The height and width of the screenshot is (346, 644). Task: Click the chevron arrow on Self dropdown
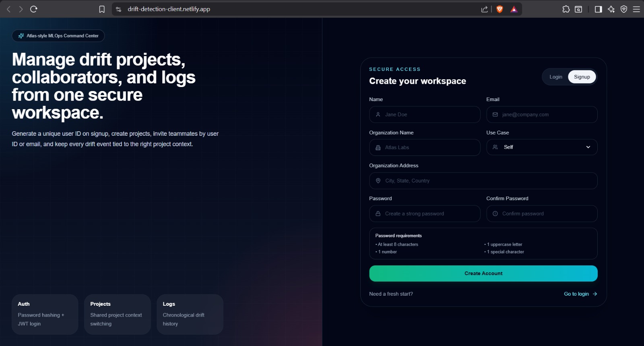tap(588, 147)
